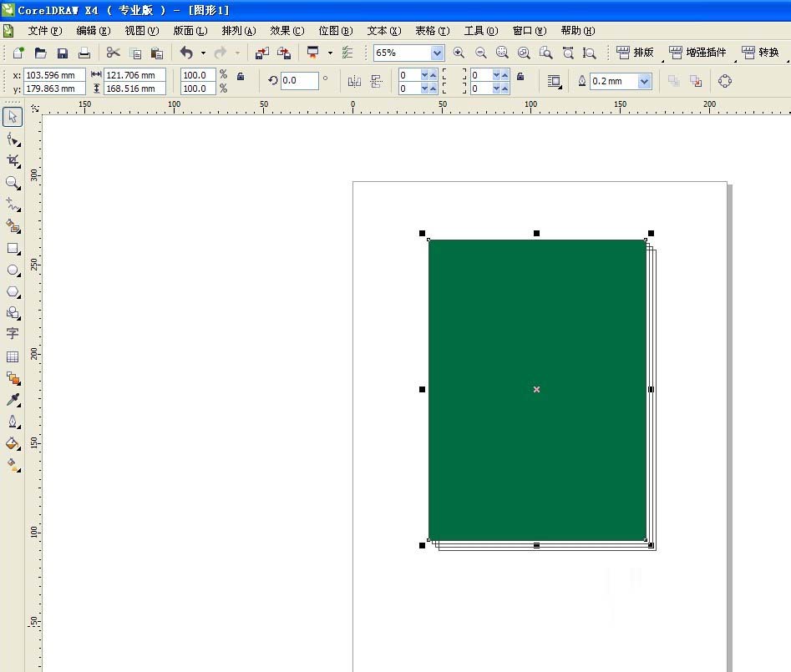Open the 位图(B) menu

tap(336, 31)
